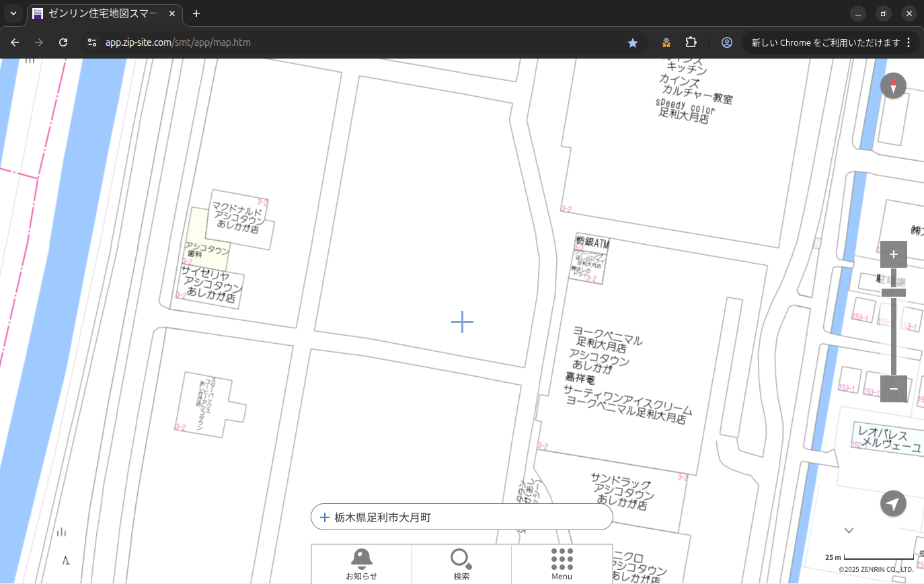Click the current location arrow button
This screenshot has width=924, height=584.
pos(893,503)
